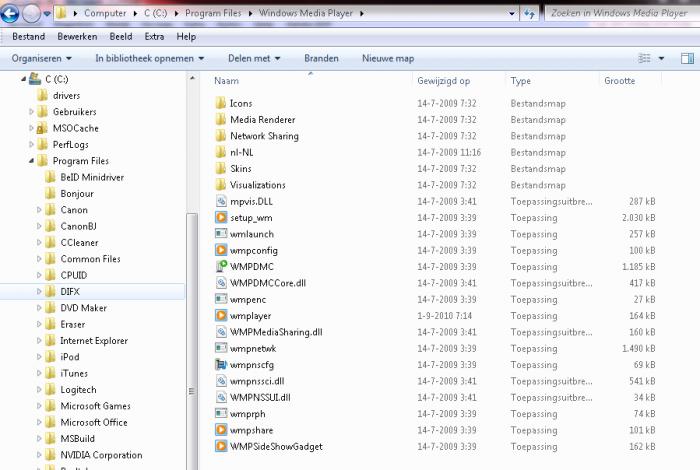Open the Bewerken menu
Image resolution: width=700 pixels, height=470 pixels.
coord(77,37)
